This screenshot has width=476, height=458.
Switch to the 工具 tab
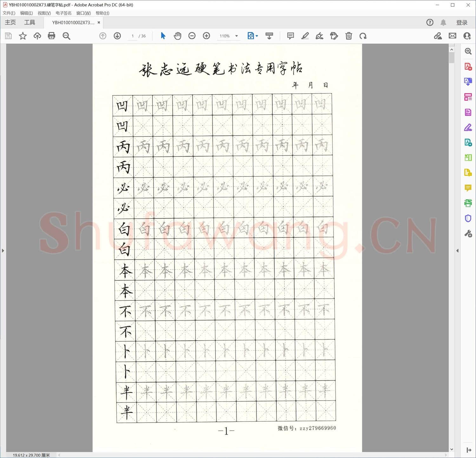30,23
